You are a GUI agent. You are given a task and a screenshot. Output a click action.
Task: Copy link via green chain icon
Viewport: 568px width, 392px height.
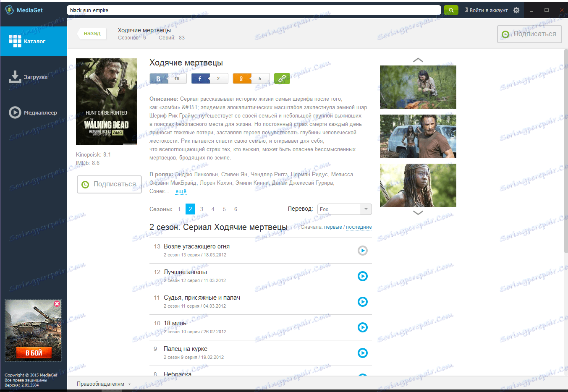coord(282,78)
